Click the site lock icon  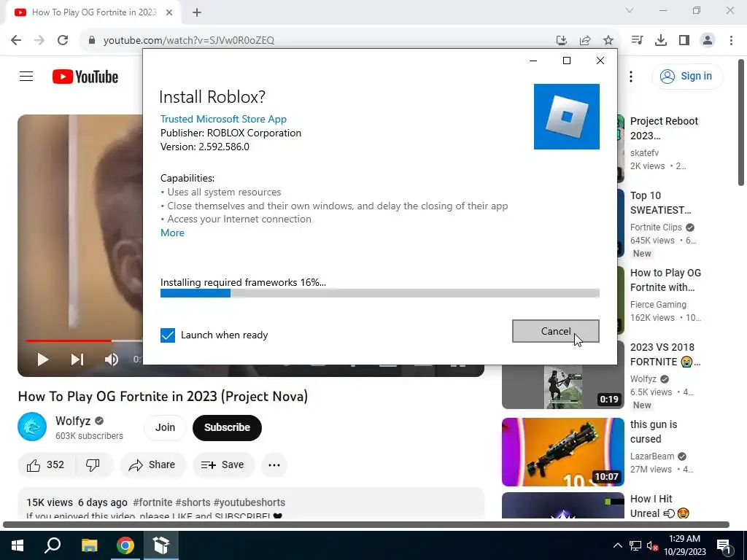(x=92, y=40)
